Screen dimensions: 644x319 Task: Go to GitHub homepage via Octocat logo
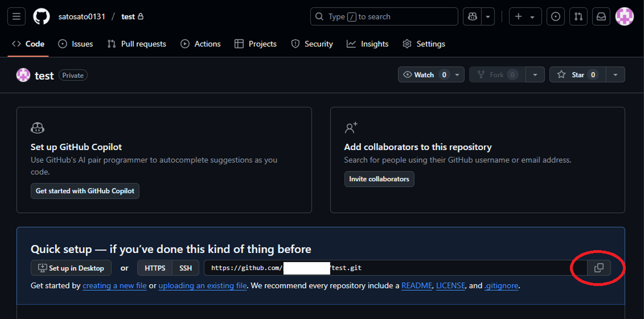(42, 17)
